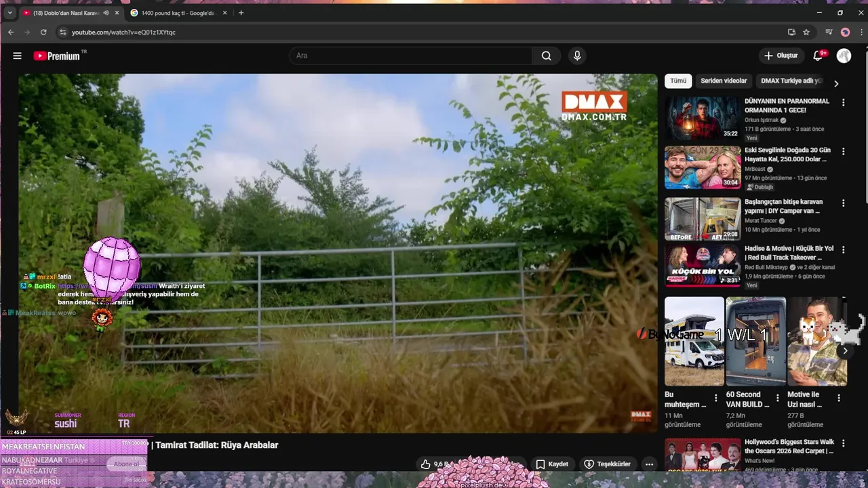The image size is (868, 488).
Task: Go forward in browser history
Action: point(27,32)
